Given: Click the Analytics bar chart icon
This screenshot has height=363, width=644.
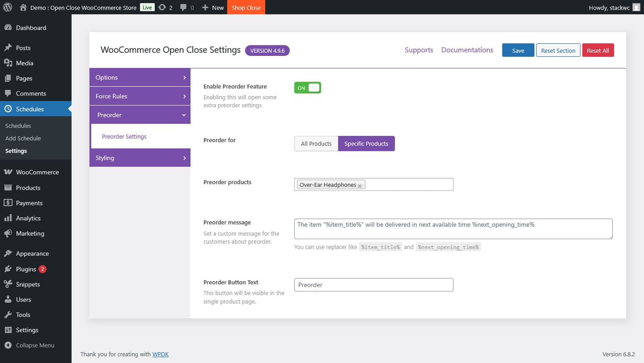Looking at the screenshot, I should click(8, 218).
